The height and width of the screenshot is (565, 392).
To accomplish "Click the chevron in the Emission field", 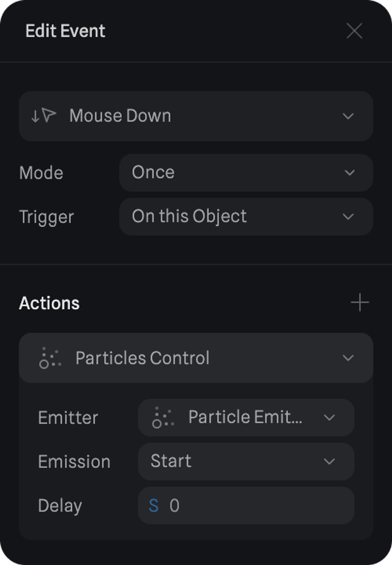I will tap(329, 461).
